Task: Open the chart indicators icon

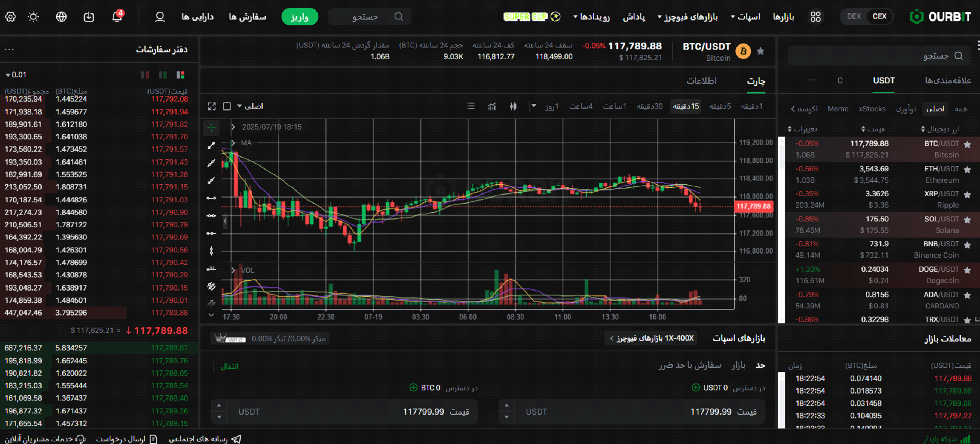Action: (492, 106)
